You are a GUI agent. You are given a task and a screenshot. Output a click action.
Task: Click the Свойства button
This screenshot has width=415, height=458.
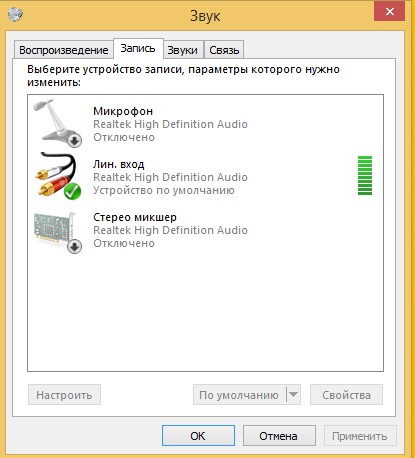click(346, 395)
